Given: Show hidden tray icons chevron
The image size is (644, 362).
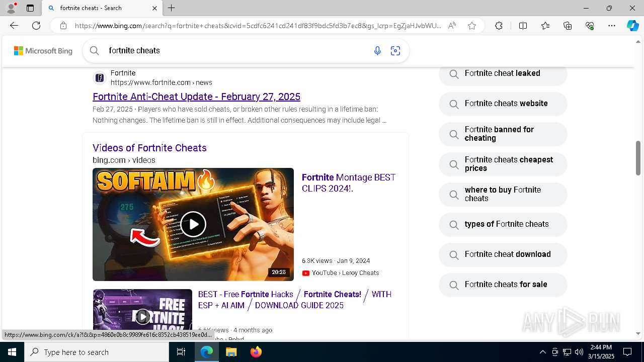Looking at the screenshot, I should tap(542, 352).
